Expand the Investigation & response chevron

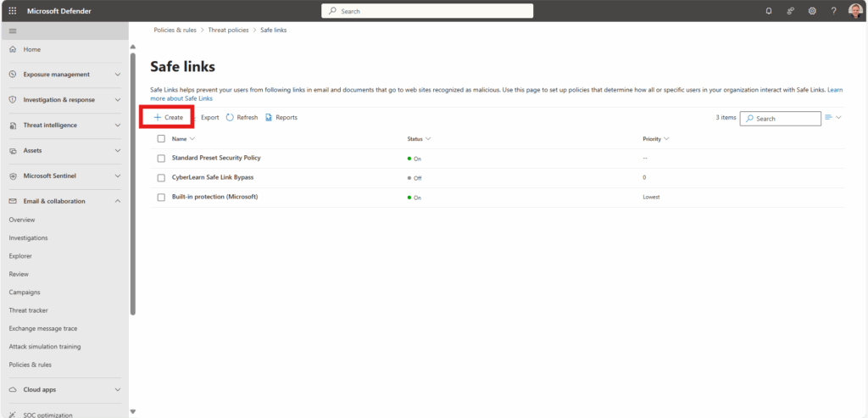tap(117, 100)
